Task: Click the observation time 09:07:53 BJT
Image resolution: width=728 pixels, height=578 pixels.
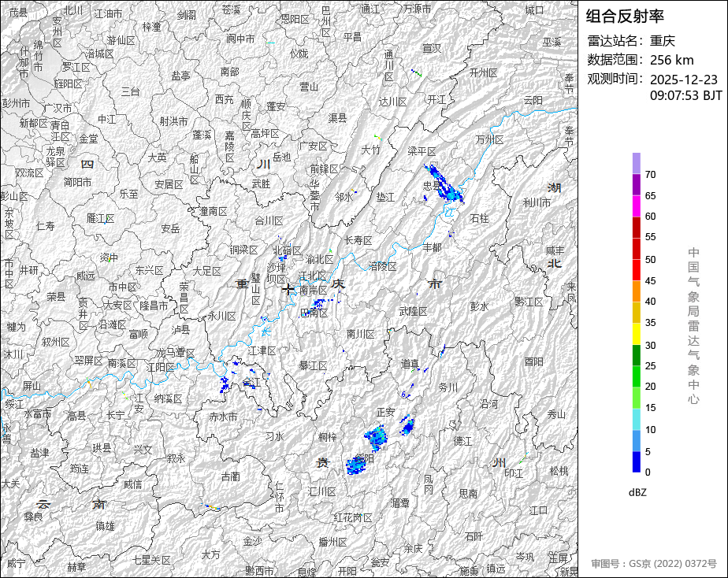Action: pos(685,95)
